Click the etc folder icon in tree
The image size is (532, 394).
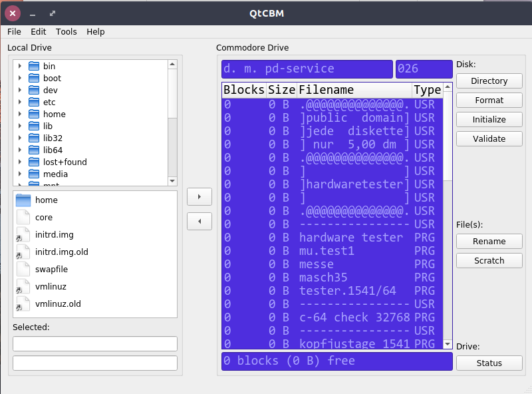34,102
